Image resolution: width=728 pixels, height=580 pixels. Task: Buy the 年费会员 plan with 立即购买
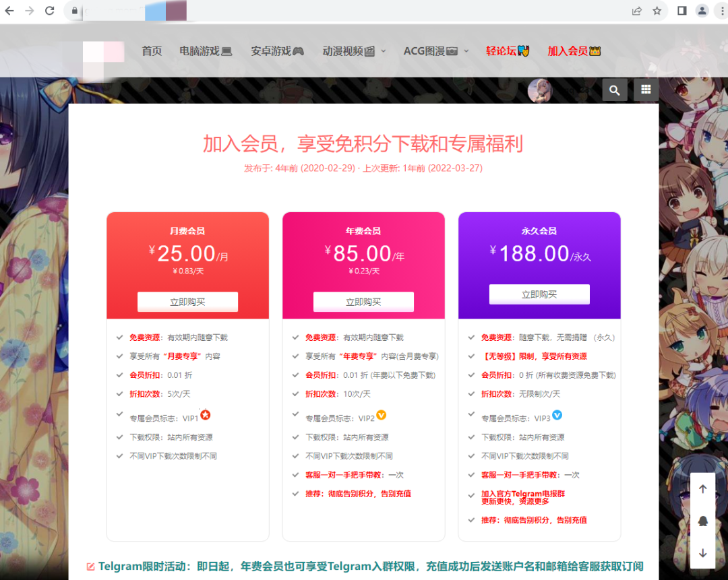(x=363, y=302)
